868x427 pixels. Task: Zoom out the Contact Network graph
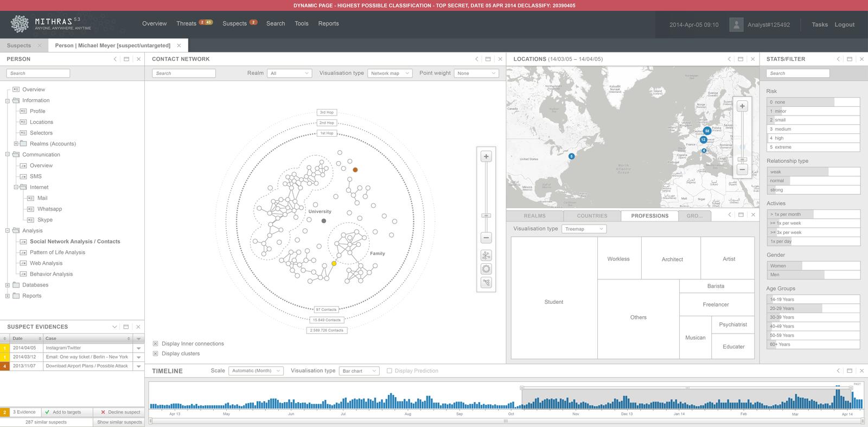[x=486, y=238]
